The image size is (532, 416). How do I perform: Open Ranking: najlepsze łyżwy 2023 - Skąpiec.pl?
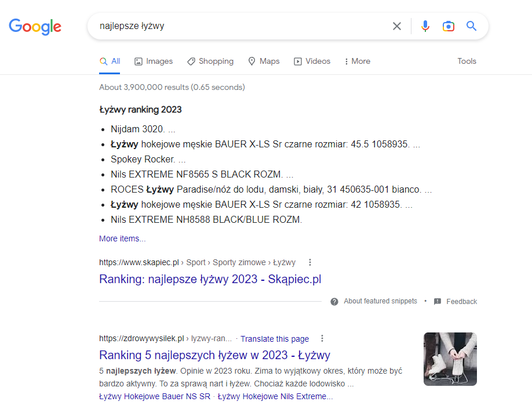(x=210, y=279)
